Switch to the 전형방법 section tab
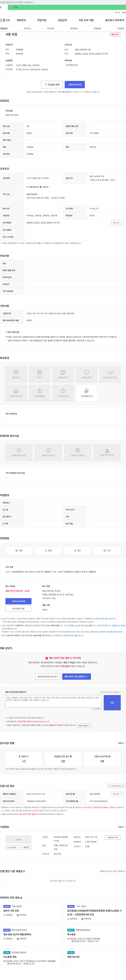This screenshot has height=980, width=126. click(x=97, y=29)
